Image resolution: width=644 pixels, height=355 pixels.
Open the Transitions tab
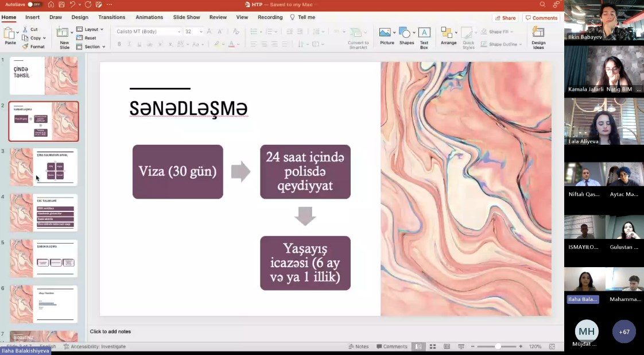tap(111, 17)
